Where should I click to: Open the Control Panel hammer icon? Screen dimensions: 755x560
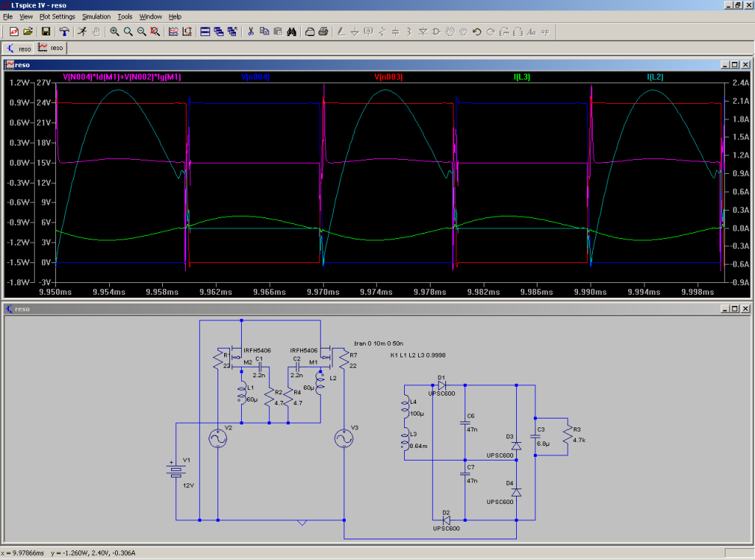point(64,32)
